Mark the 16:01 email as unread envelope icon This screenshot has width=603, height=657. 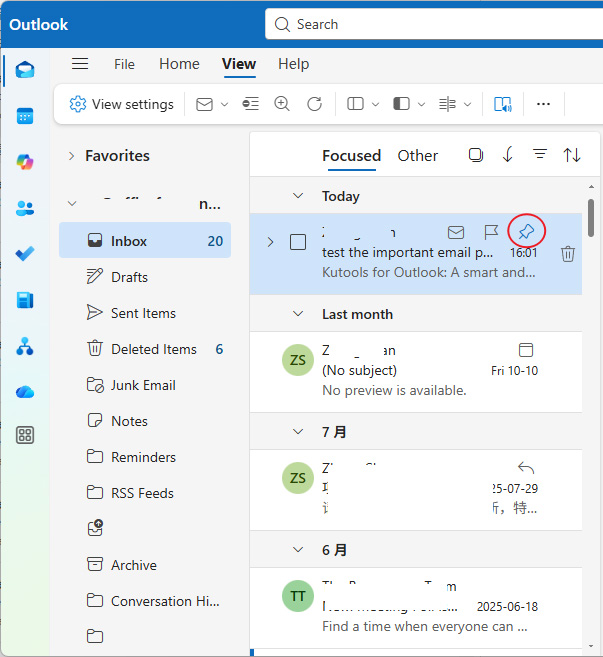[x=456, y=232]
